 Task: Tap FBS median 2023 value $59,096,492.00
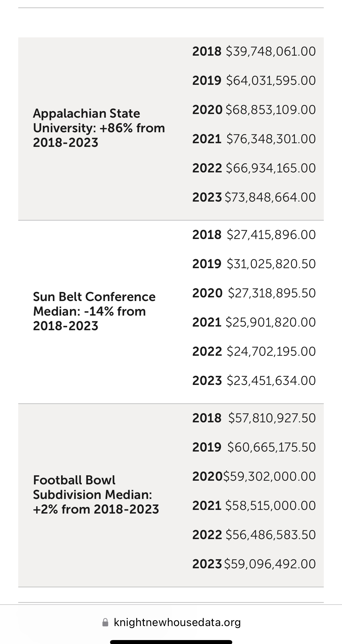(x=270, y=564)
